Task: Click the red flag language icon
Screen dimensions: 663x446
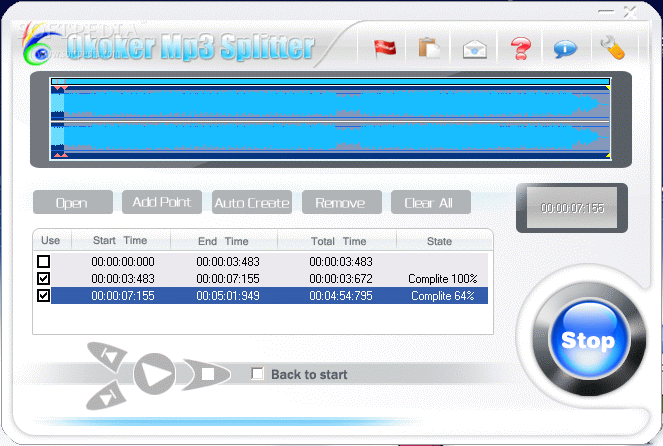Action: [385, 47]
